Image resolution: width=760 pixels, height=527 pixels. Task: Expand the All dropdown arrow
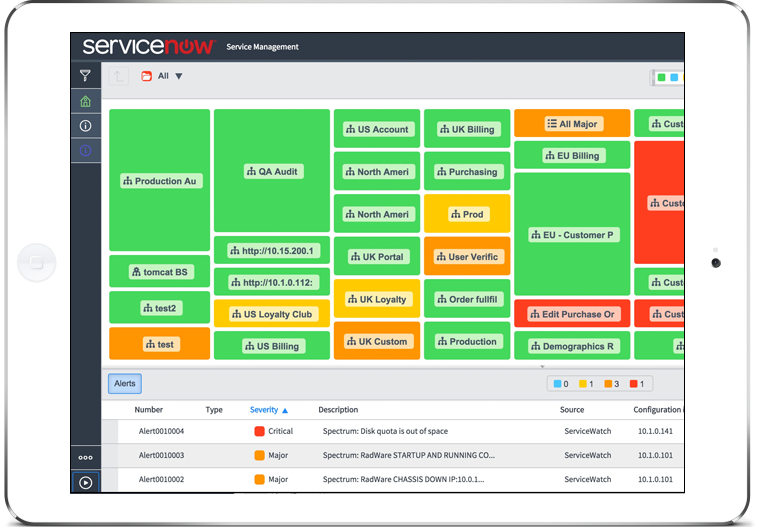tap(179, 76)
